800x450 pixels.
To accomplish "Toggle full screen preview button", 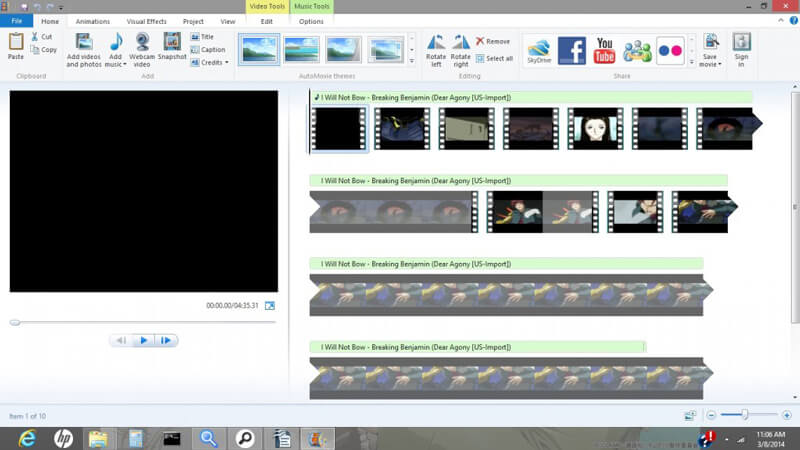I will click(x=269, y=306).
